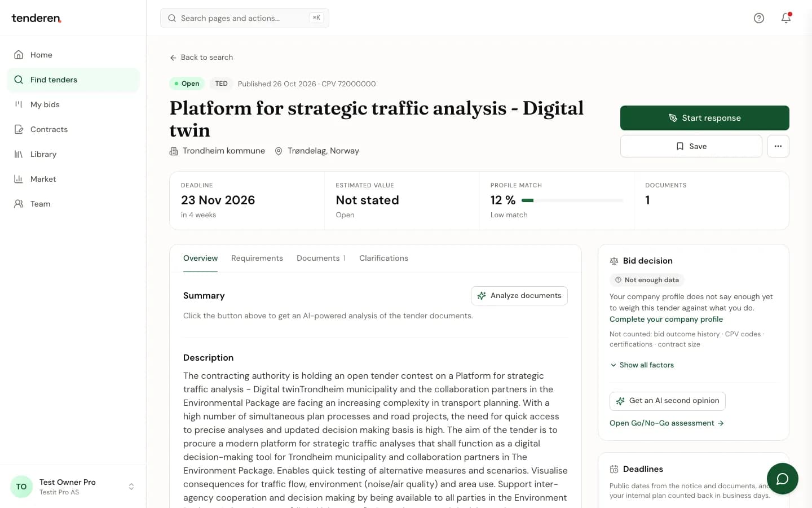Open Library in sidebar
The image size is (812, 508).
coord(73,154)
